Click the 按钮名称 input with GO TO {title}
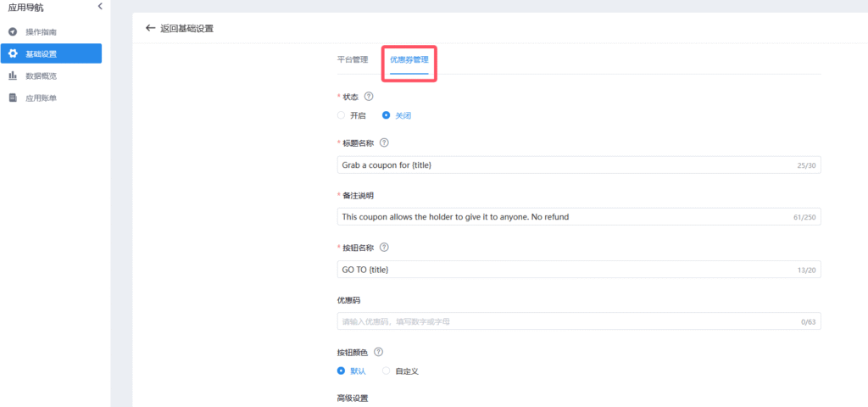This screenshot has width=868, height=407. 579,269
